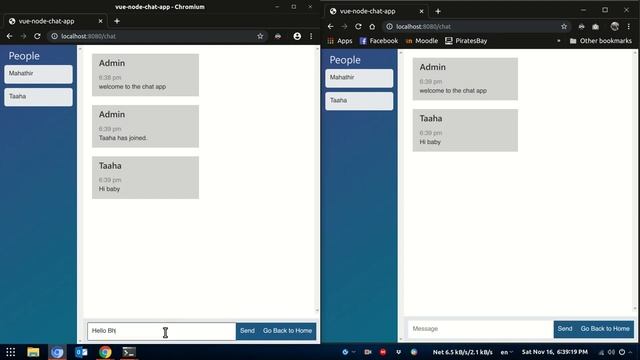Viewport: 640px width, 360px height.
Task: Click Send button in left chat window
Action: tap(247, 331)
